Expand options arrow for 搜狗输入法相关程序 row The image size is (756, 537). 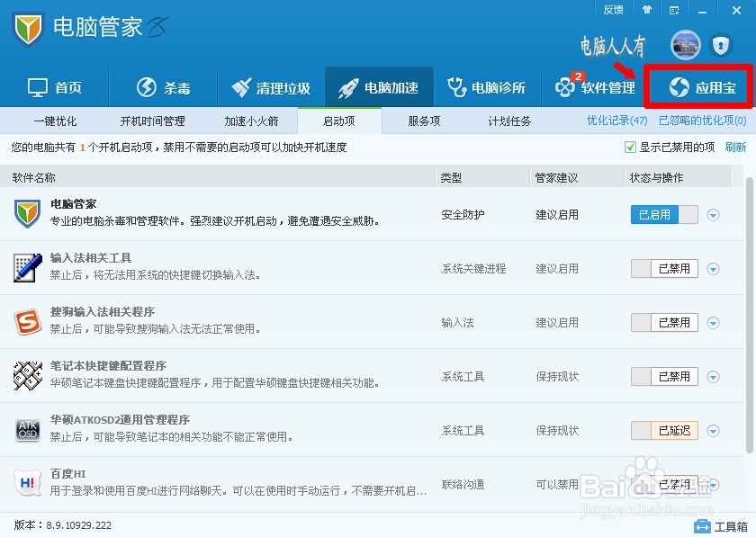(x=713, y=323)
